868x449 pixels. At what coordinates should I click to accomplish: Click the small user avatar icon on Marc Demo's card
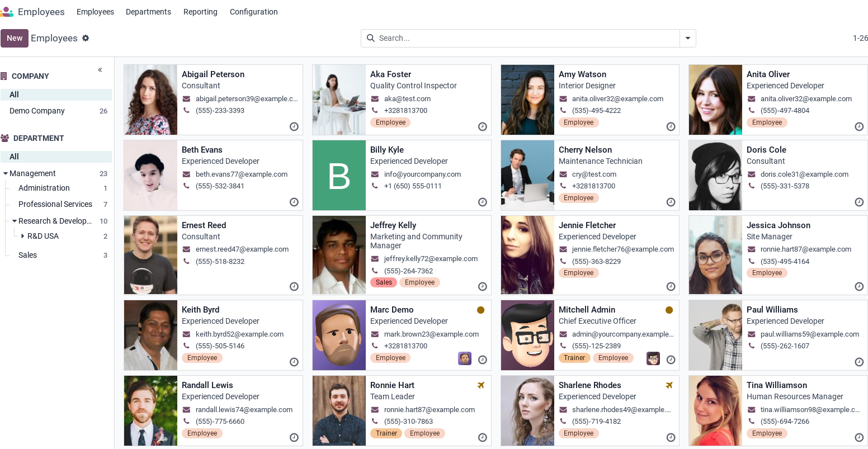click(x=465, y=358)
